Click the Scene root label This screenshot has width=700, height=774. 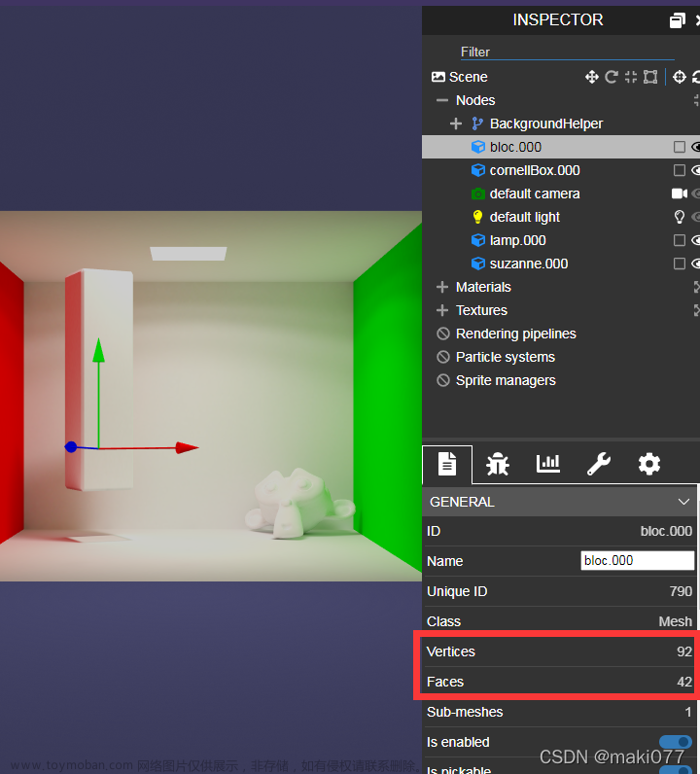pos(468,77)
